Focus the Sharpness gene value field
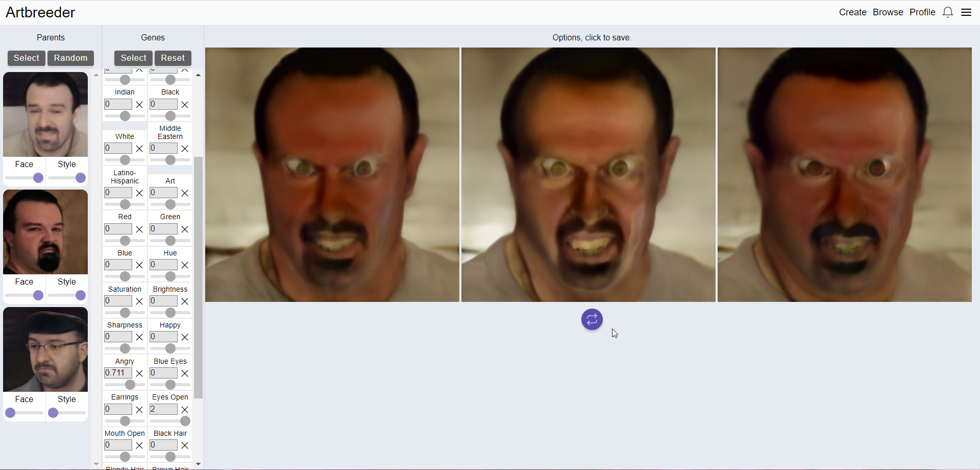The image size is (980, 470). tap(118, 337)
